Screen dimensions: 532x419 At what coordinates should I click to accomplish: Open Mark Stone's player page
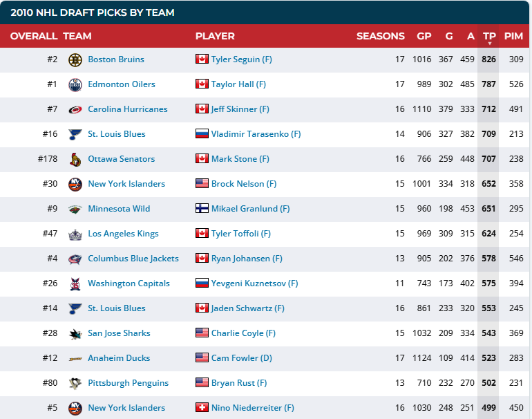[240, 159]
